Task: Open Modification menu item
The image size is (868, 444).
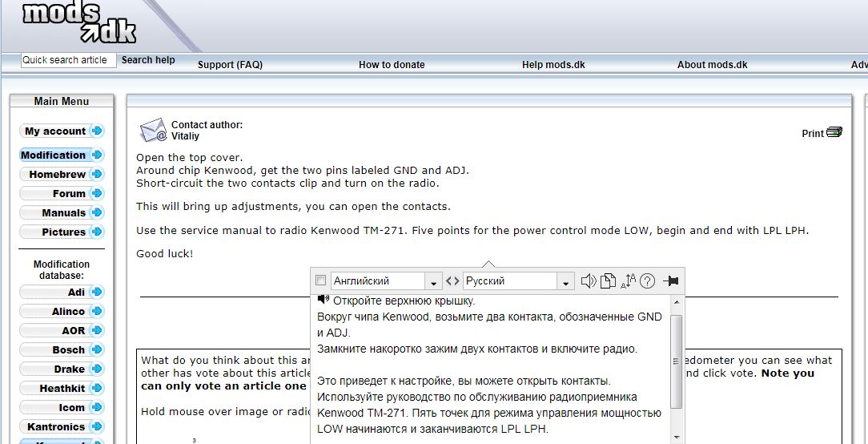Action: coord(62,155)
